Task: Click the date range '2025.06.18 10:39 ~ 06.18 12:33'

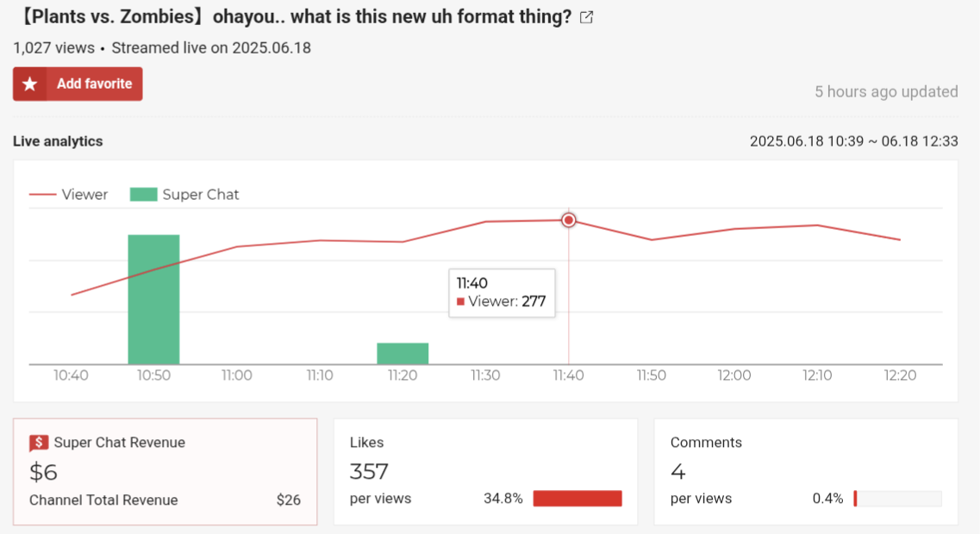Action: [x=854, y=141]
